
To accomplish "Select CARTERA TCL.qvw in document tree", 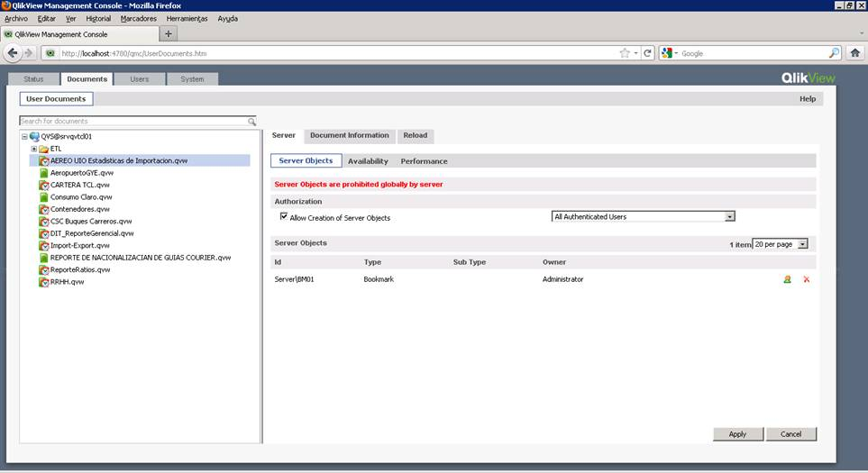I will pyautogui.click(x=79, y=185).
